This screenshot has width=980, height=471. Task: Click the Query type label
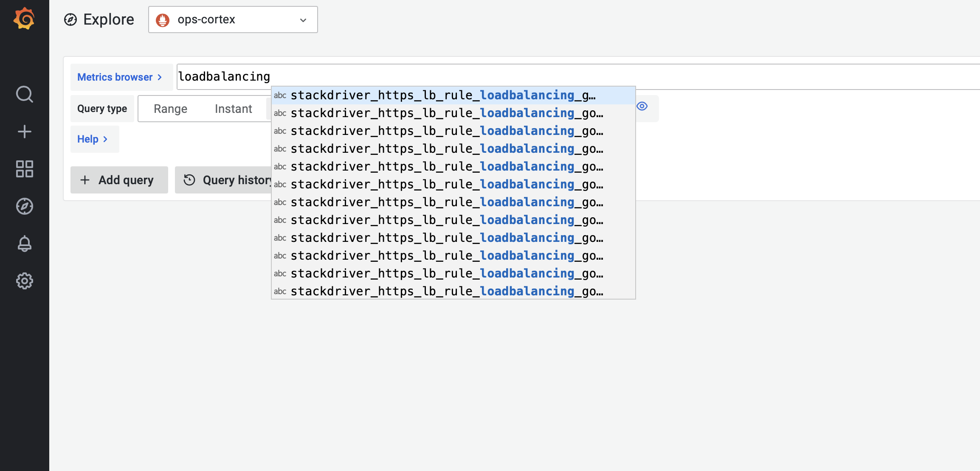(x=102, y=109)
